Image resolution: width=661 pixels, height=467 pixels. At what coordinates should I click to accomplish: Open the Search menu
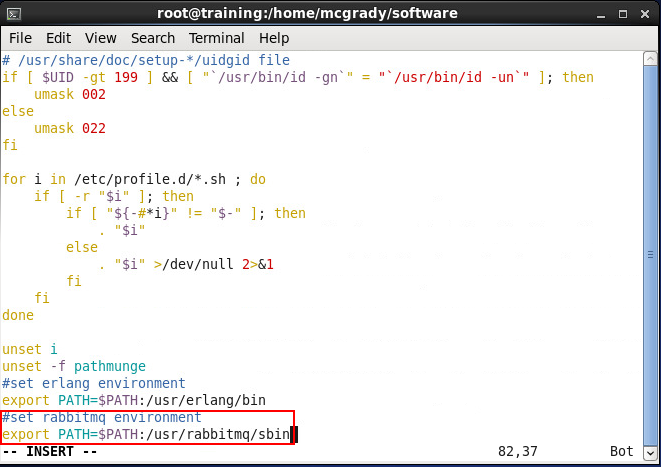tap(153, 38)
